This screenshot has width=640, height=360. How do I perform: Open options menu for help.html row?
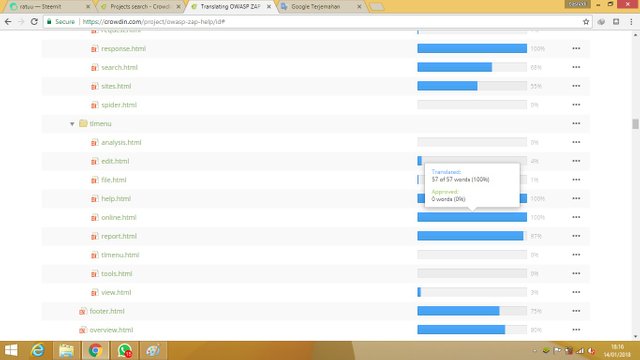pyautogui.click(x=576, y=199)
